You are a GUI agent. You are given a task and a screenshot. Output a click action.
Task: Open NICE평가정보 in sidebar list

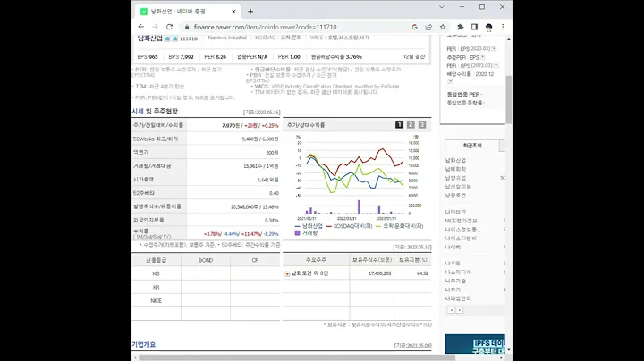pos(462,221)
